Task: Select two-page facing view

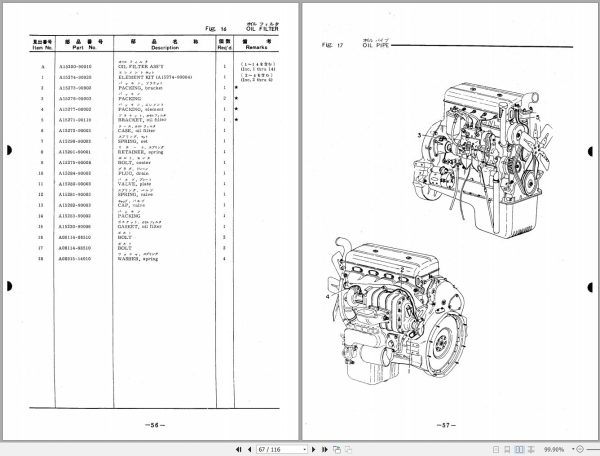Action: tap(519, 449)
